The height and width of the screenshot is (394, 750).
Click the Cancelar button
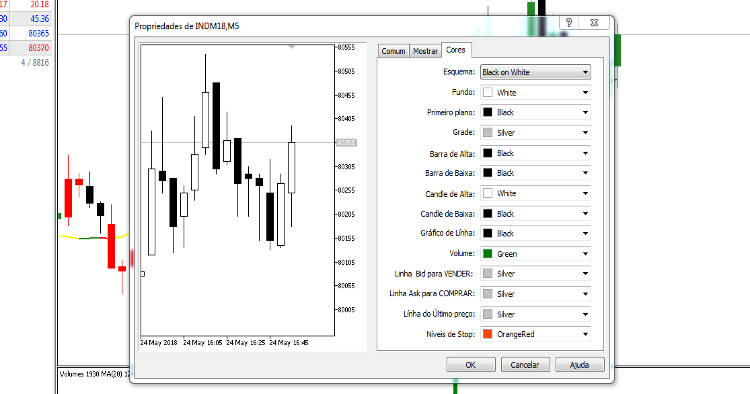525,365
